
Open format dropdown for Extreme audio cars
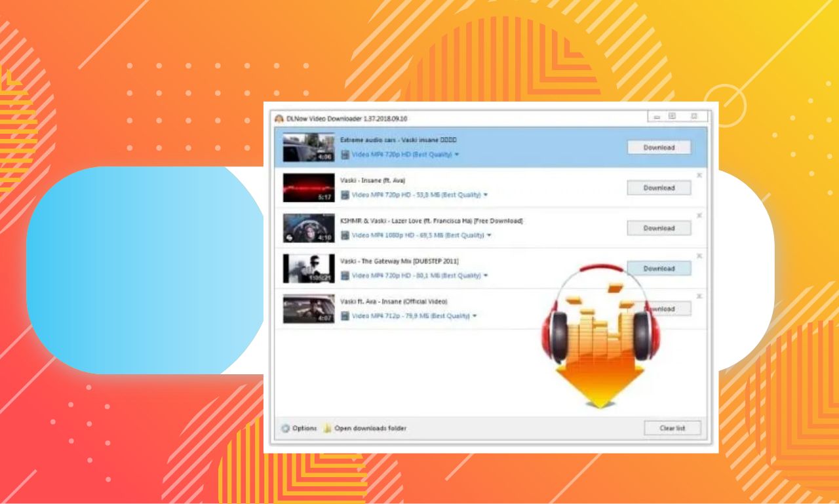[457, 155]
